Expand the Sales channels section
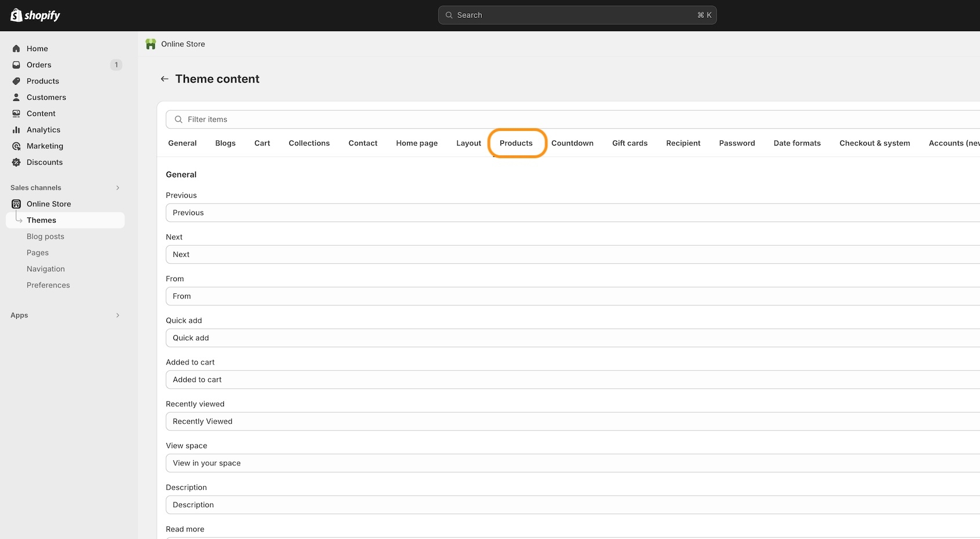Screen dimensions: 980x539 point(118,188)
